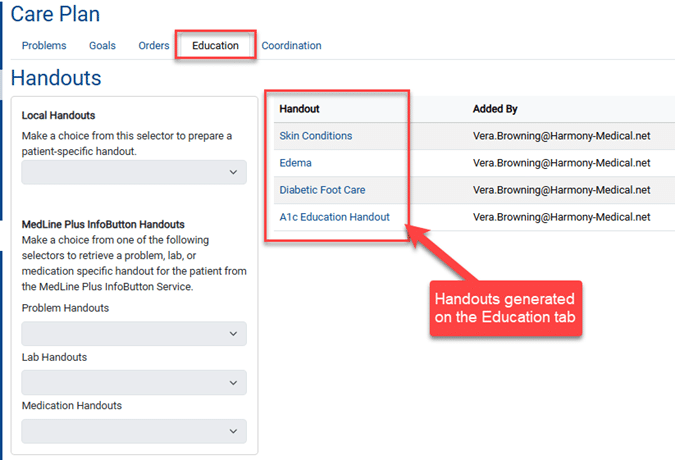This screenshot has height=460, width=675.
Task: Open the Edema handout link
Action: pyautogui.click(x=295, y=163)
